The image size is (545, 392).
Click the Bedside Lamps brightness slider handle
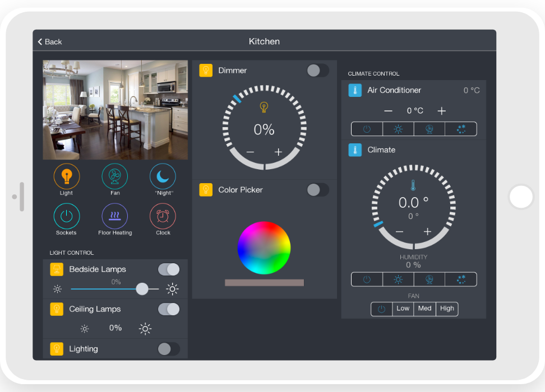click(142, 289)
